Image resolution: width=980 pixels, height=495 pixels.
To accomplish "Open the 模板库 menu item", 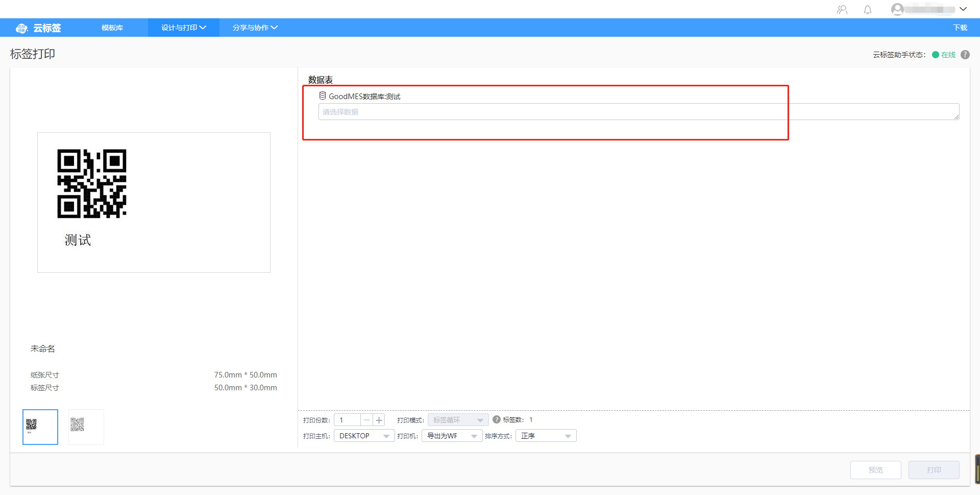I will (112, 28).
